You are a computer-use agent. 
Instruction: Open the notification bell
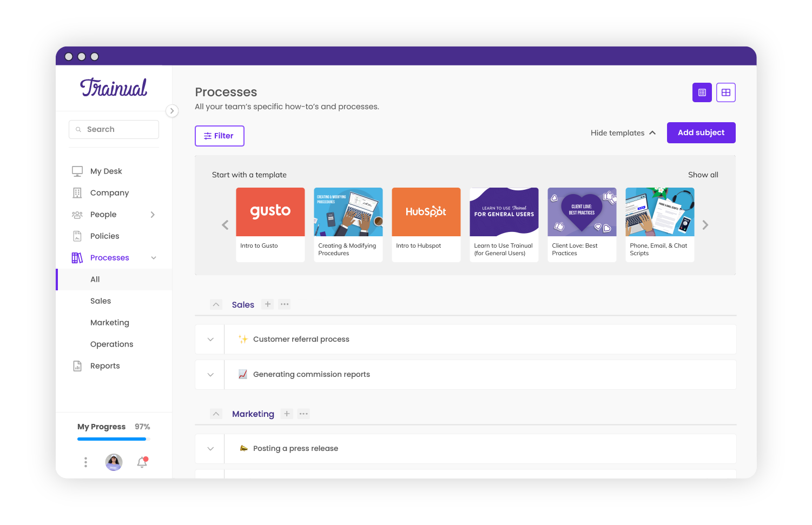pos(142,462)
